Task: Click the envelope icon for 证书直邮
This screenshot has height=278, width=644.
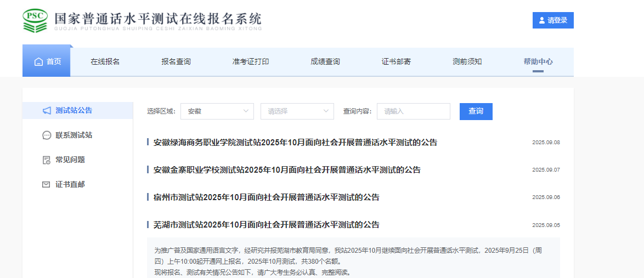Action: 47,185
